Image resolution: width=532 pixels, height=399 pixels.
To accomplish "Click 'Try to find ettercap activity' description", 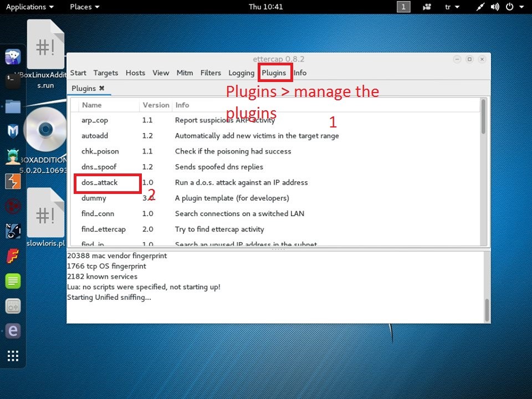I will [219, 229].
